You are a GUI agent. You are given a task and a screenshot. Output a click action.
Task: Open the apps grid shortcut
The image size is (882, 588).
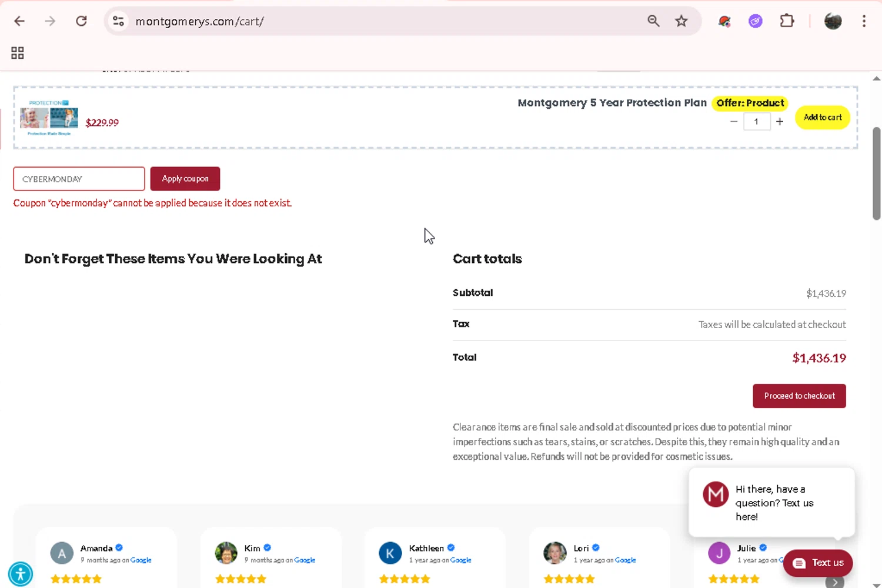pos(18,53)
